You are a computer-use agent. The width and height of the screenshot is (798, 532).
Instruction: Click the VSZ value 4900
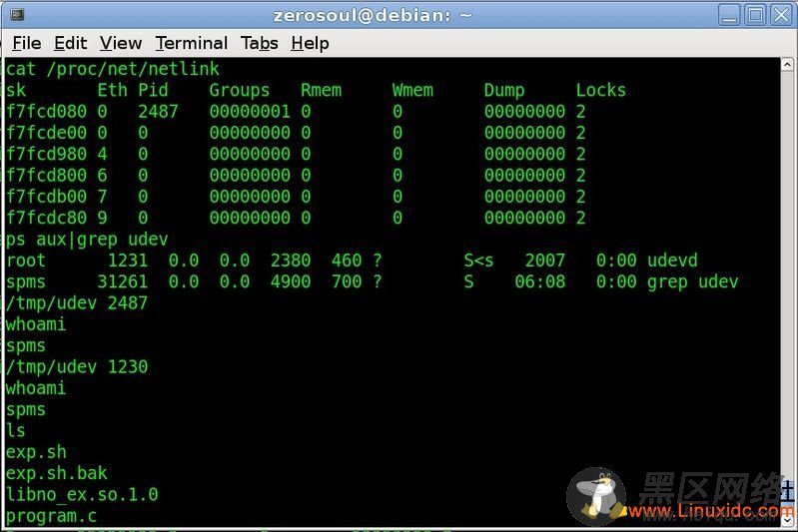coord(290,281)
